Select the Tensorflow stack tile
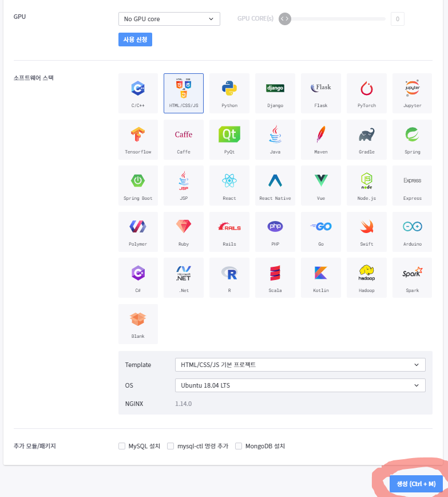 pos(138,140)
